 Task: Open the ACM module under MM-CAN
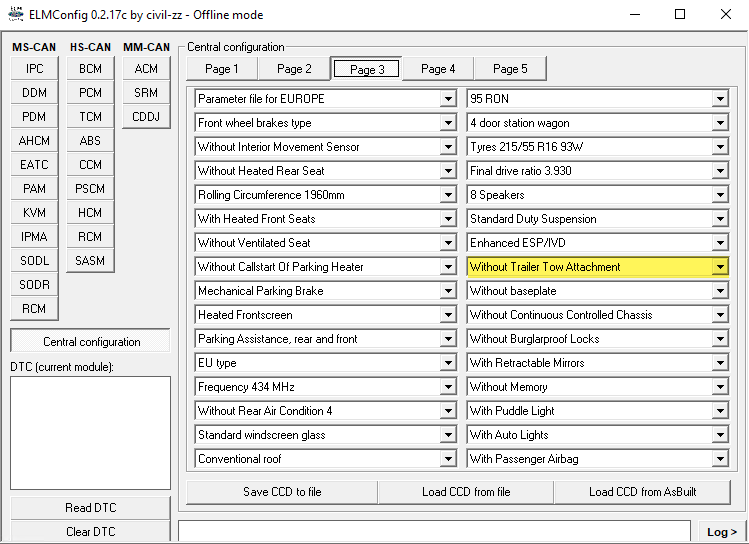146,69
